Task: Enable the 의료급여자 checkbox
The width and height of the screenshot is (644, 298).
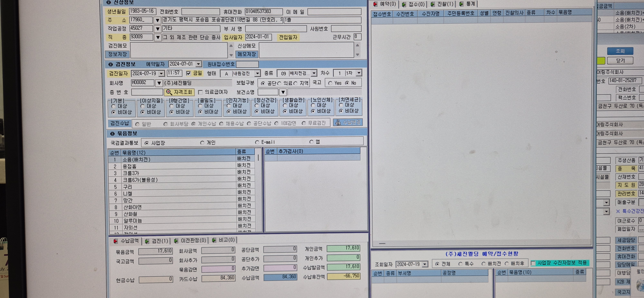Action: [x=200, y=92]
